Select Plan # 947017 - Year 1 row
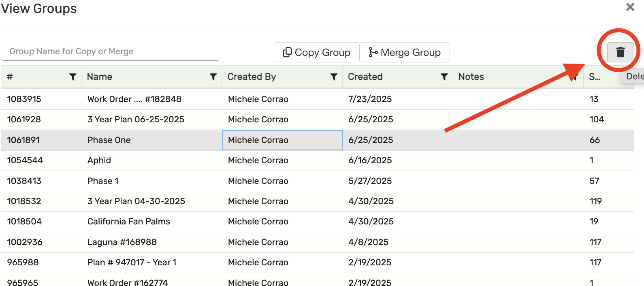The image size is (644, 286). (132, 263)
